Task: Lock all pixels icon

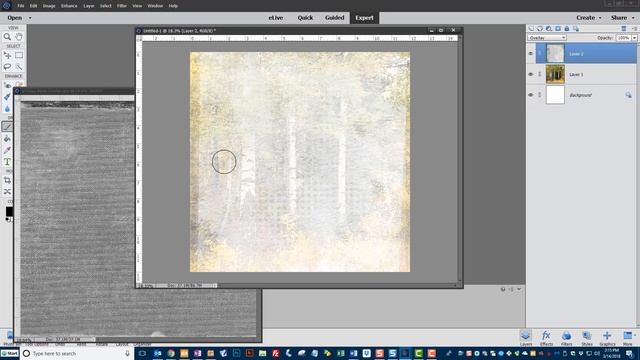Action: coord(567,29)
